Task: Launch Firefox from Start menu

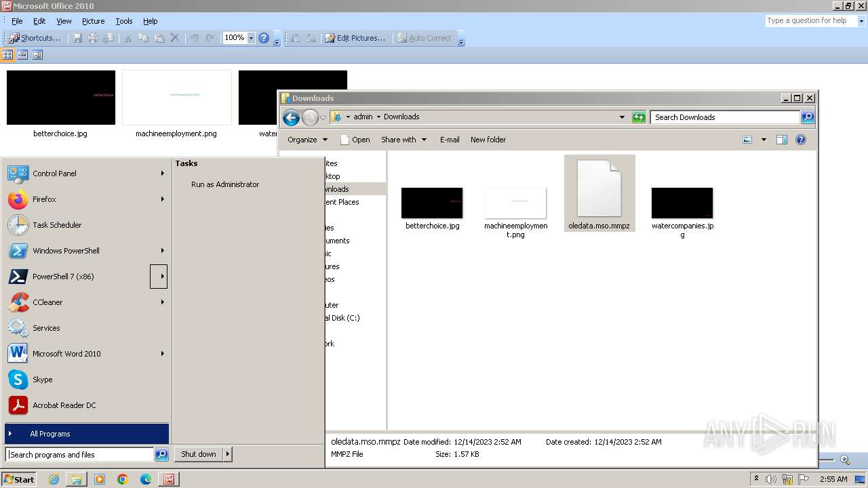Action: pyautogui.click(x=86, y=199)
